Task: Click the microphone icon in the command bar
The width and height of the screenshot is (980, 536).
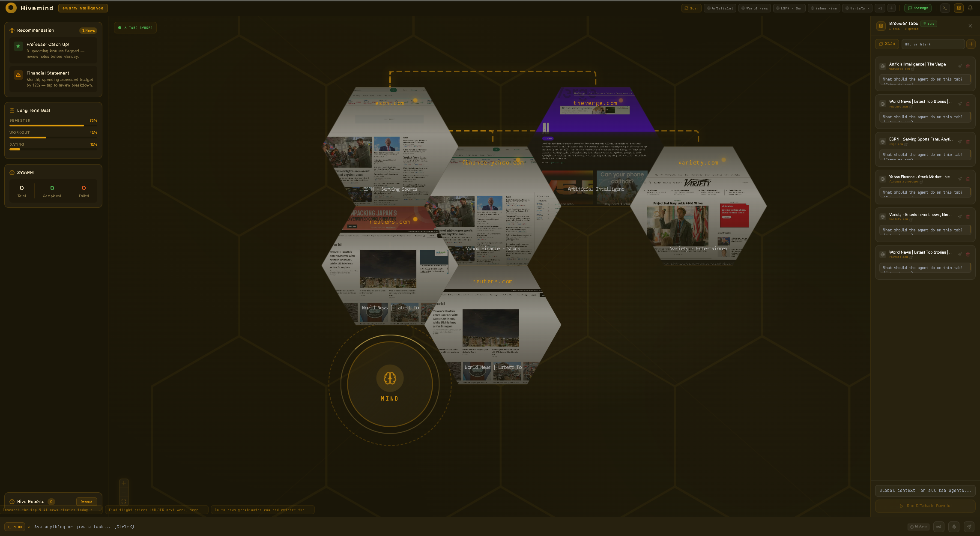Action: coord(954,527)
